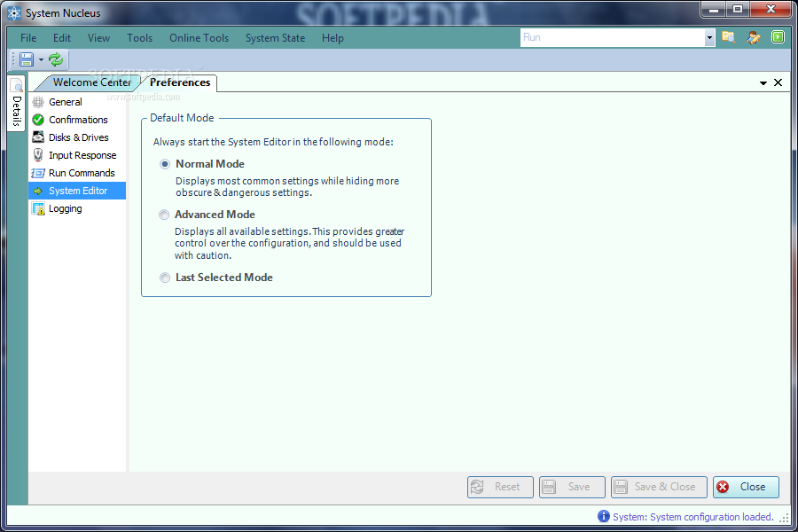Open the vertical Details side panel tab
Viewport: 798px width, 532px height.
point(16,104)
